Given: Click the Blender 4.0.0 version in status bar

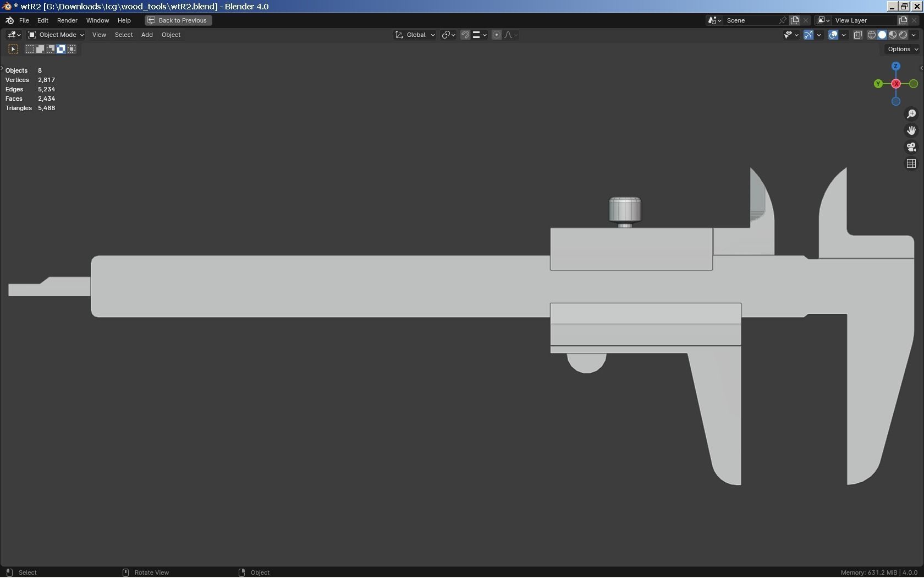Looking at the screenshot, I should [910, 572].
